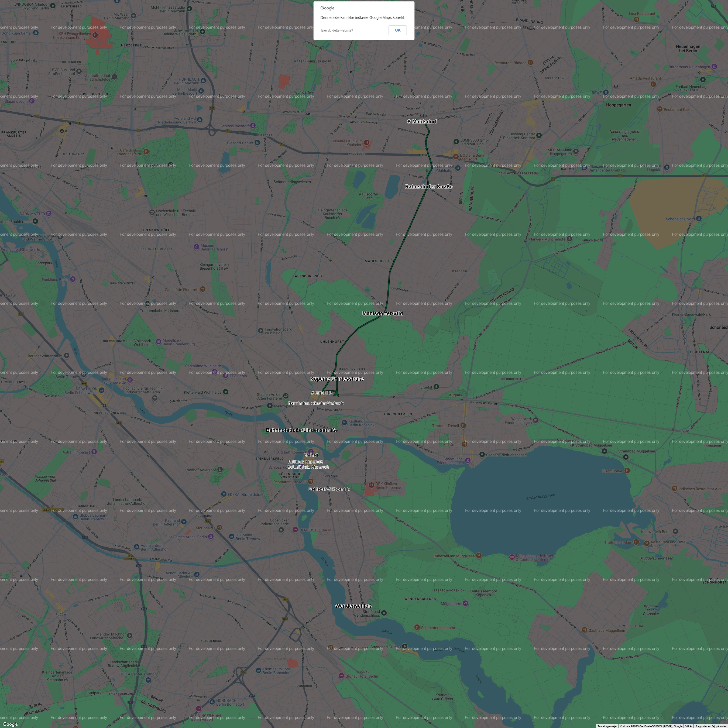
Task: Click the Mellowpark attraction icon
Action: (270, 406)
